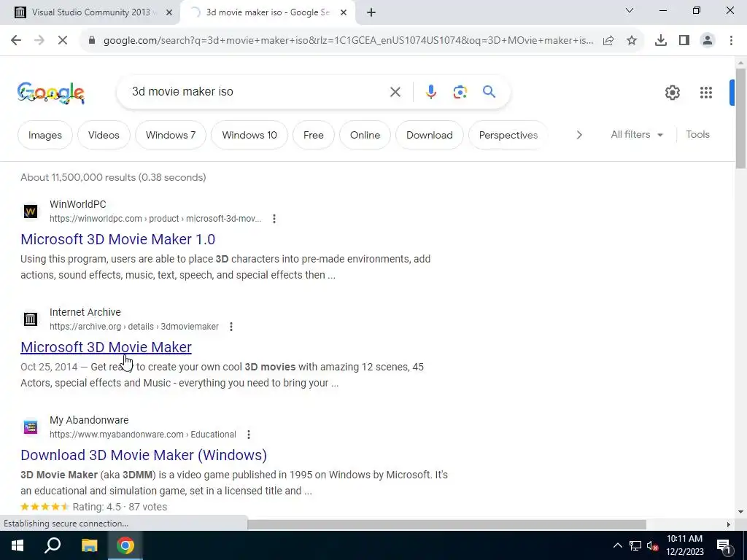747x560 pixels.
Task: Switch to Visual Studio Community 2013 tab
Action: coord(90,13)
